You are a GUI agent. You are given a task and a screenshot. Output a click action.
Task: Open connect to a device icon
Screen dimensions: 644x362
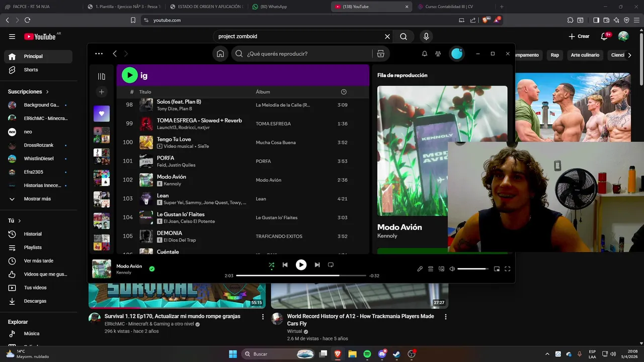click(442, 269)
